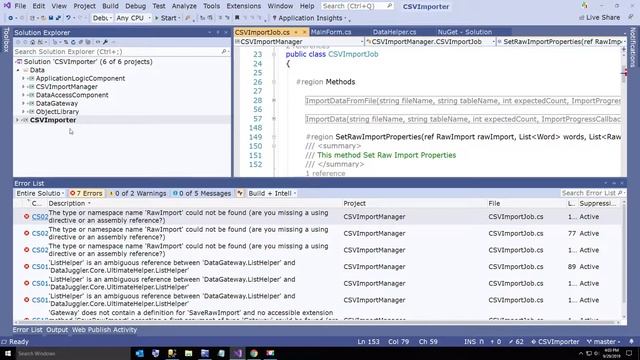Click the bookmark icon in toolbar
The image size is (640, 360).
click(x=237, y=18)
